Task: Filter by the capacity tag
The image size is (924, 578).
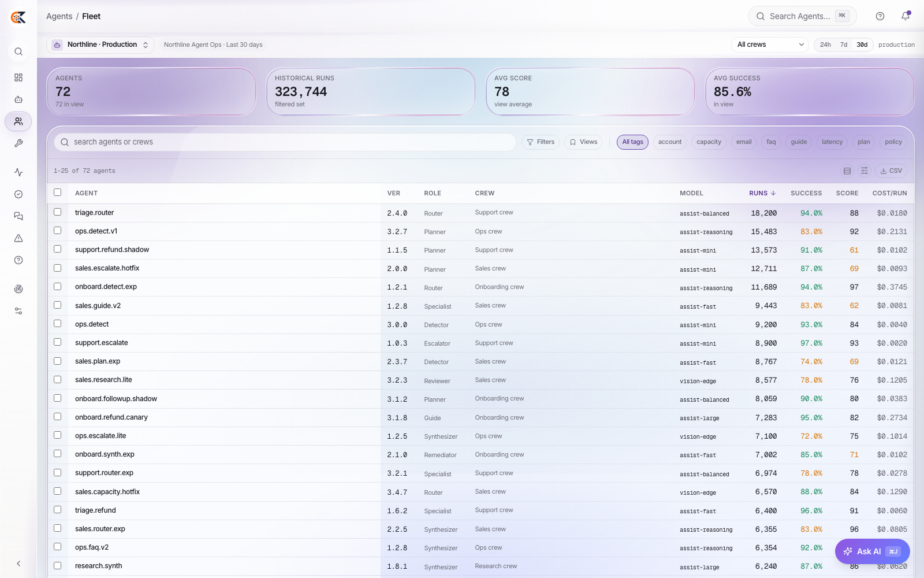Action: [709, 142]
